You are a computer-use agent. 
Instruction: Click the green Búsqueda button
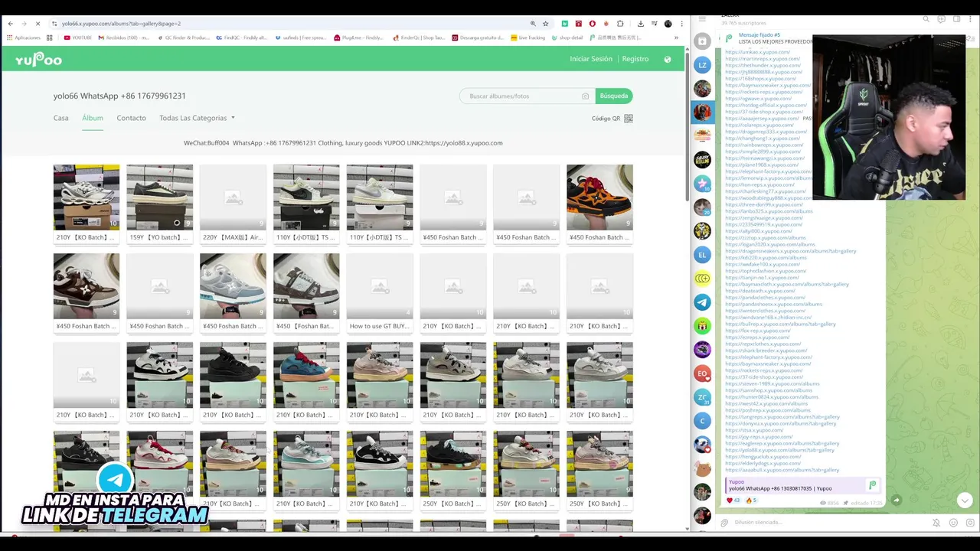point(614,96)
